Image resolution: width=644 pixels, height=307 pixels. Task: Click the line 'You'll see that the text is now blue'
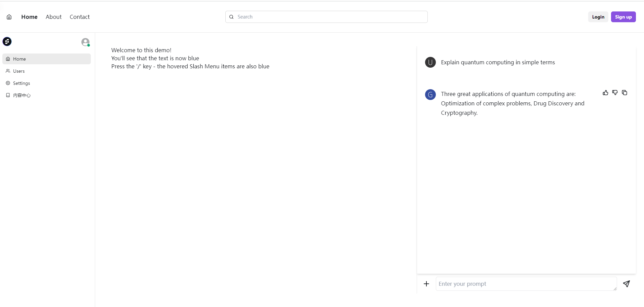pos(155,58)
